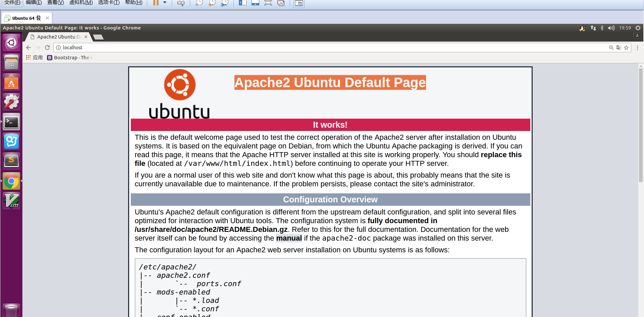View site information icon beside localhost
The image size is (644, 317).
coord(58,48)
